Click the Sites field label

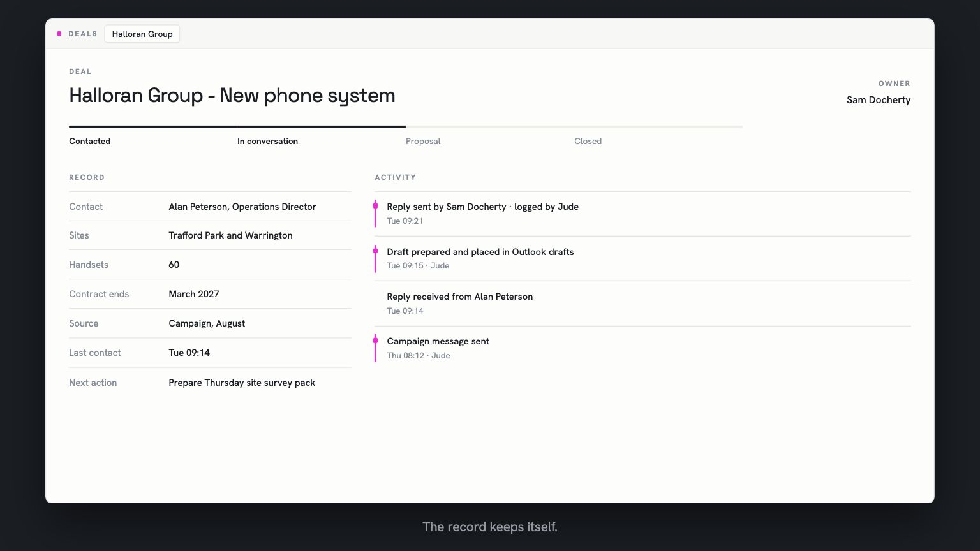[79, 235]
